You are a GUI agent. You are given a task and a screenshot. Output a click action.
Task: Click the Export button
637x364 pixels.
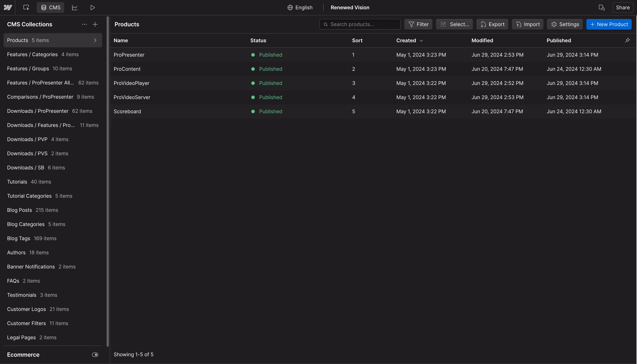pyautogui.click(x=492, y=24)
